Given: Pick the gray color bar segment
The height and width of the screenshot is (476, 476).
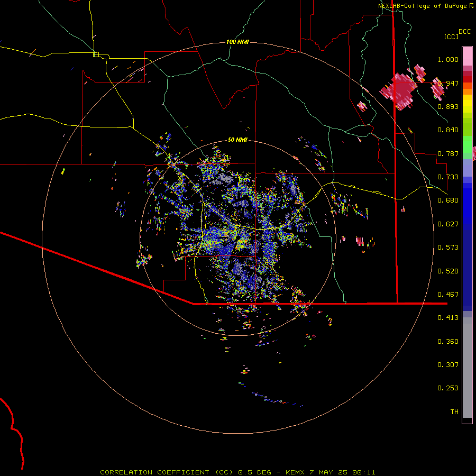Looking at the screenshot, I should point(467,368).
